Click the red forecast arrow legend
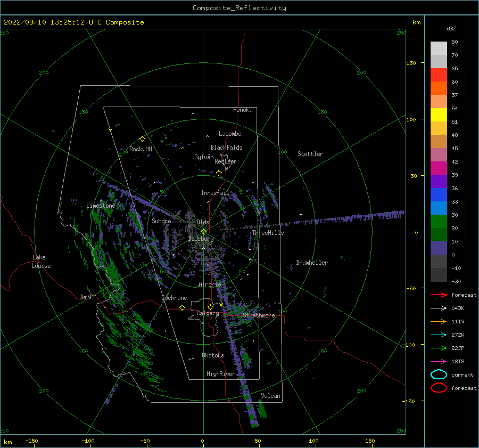Viewport: 479px width, 448px height. pyautogui.click(x=439, y=295)
